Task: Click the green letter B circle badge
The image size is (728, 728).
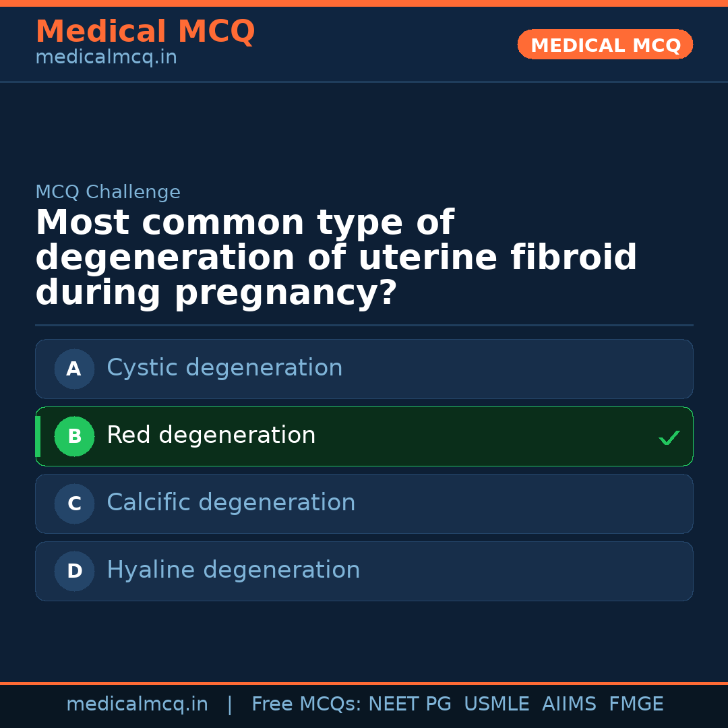Action: pos(74,436)
